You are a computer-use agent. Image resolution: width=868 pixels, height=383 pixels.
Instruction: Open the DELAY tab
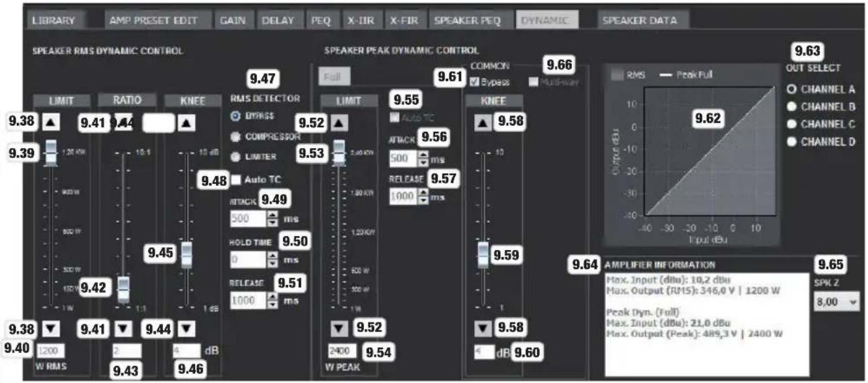click(279, 20)
